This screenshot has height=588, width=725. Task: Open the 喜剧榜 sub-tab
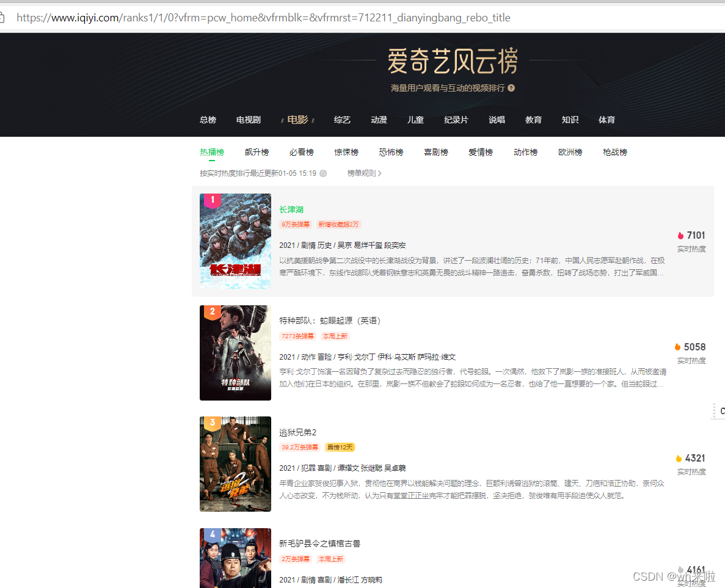coord(436,152)
